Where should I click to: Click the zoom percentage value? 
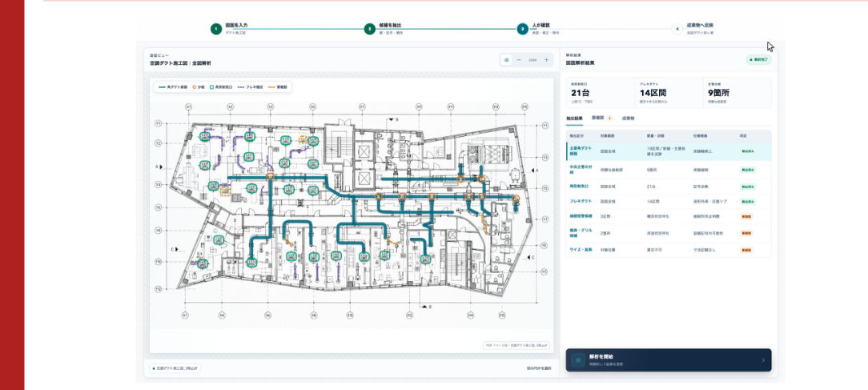(532, 60)
